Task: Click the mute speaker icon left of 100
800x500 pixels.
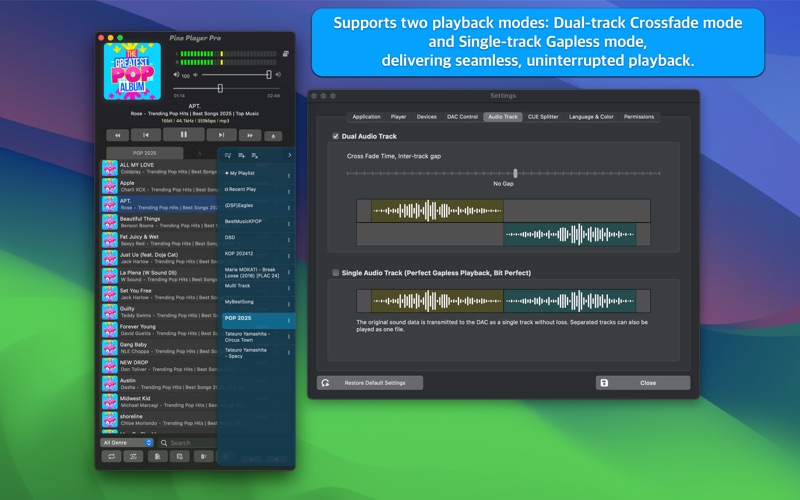Action: (176, 74)
